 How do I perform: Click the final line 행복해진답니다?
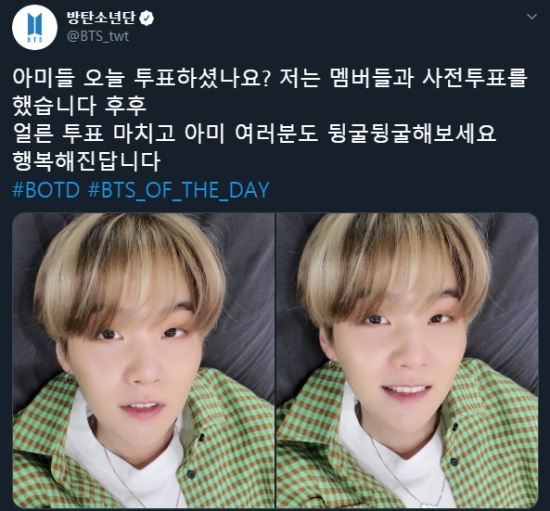86,162
